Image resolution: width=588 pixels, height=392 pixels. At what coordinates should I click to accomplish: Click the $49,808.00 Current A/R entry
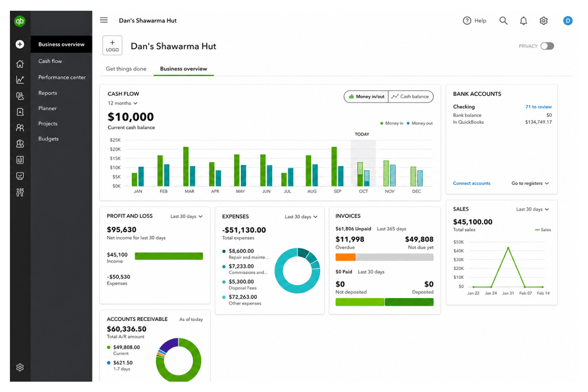tap(124, 350)
